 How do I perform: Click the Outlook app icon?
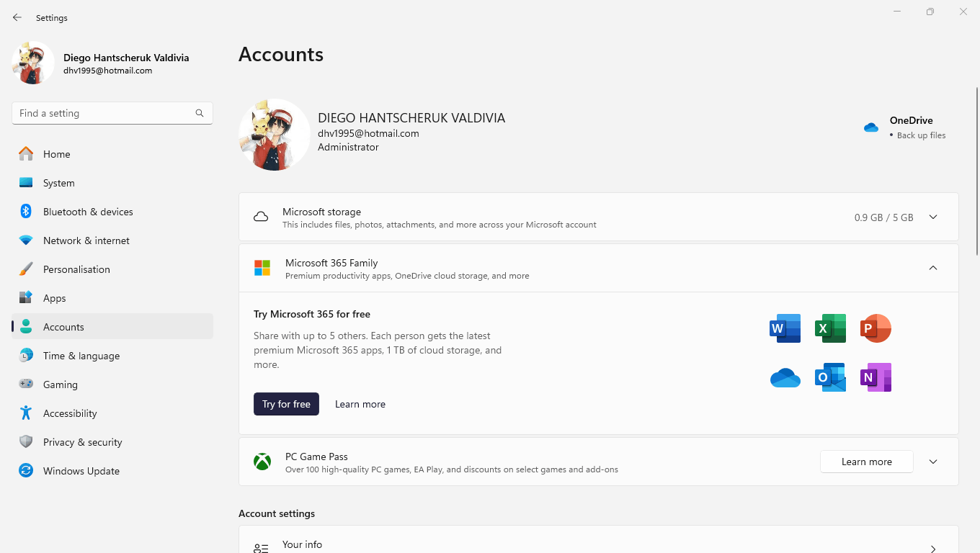point(830,377)
